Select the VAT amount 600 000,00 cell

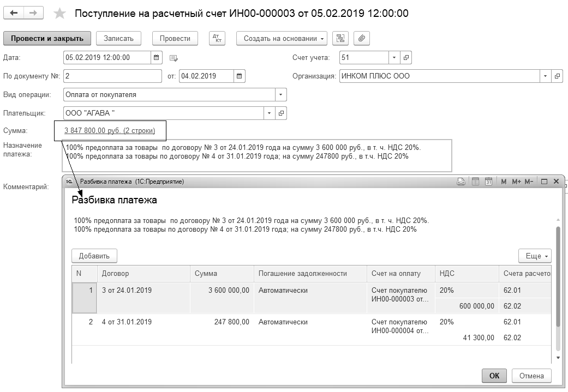[x=467, y=306]
